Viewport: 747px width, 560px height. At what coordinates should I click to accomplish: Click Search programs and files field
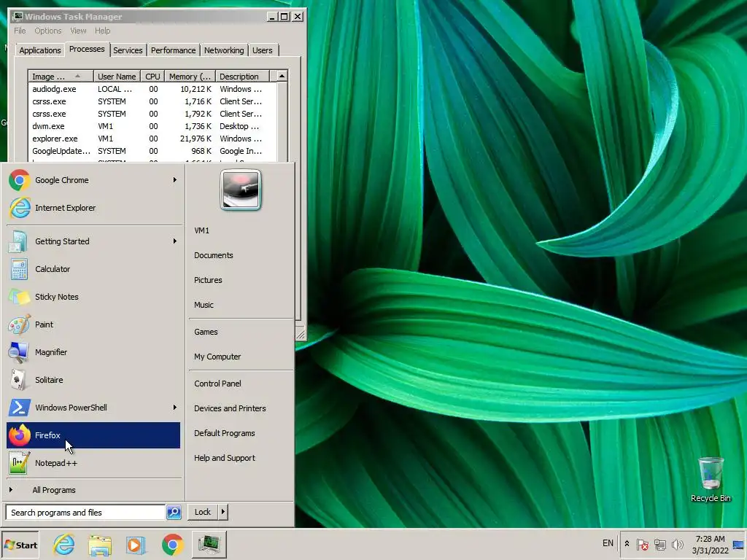coord(86,513)
